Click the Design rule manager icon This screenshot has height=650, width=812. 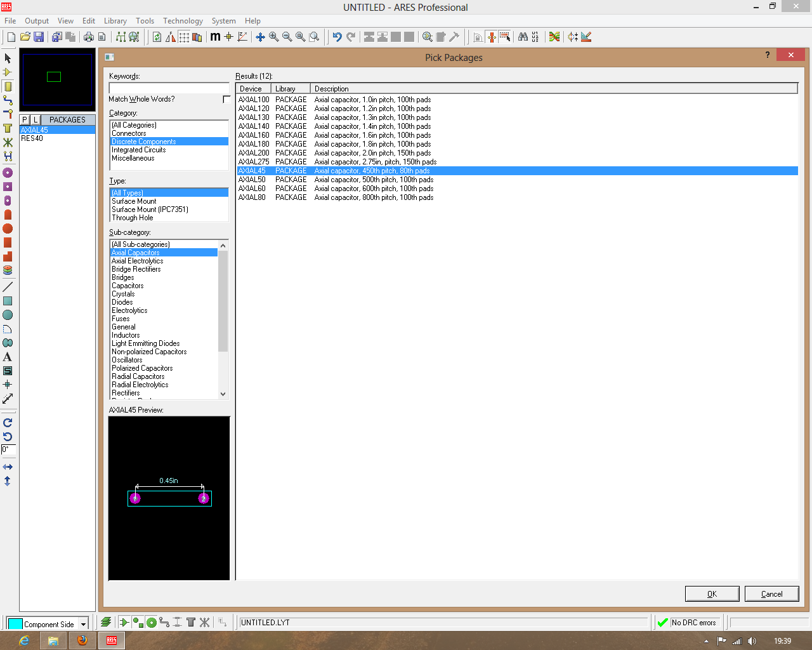pyautogui.click(x=586, y=37)
